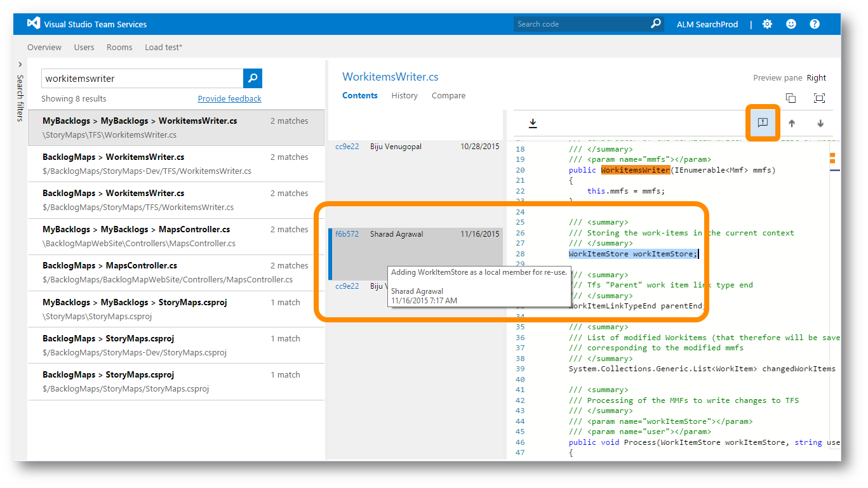Screen dimensions: 868x488
Task: Click the ALM SearchProd account name
Action: (707, 23)
